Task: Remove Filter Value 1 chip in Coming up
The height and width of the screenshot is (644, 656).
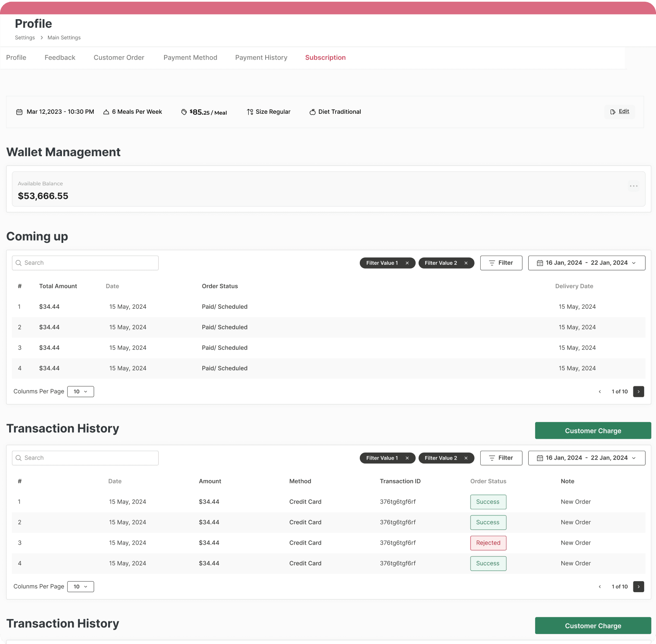Action: (407, 263)
